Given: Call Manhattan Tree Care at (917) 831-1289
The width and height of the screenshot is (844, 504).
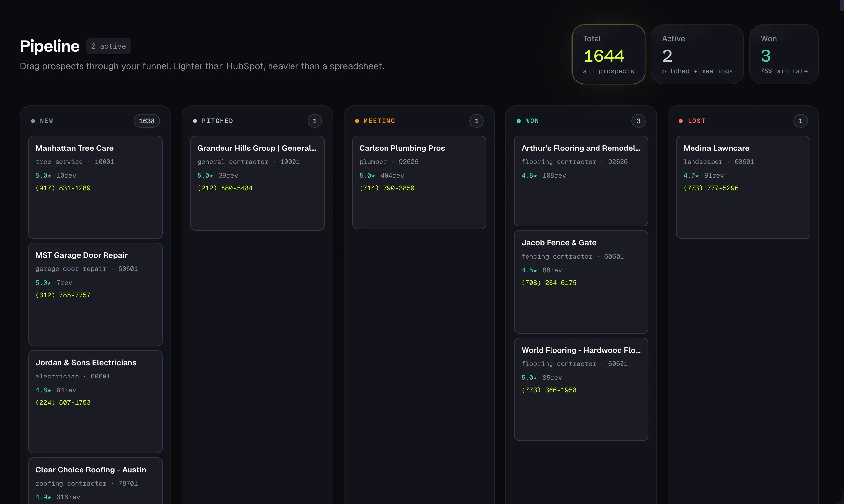Looking at the screenshot, I should click(63, 188).
